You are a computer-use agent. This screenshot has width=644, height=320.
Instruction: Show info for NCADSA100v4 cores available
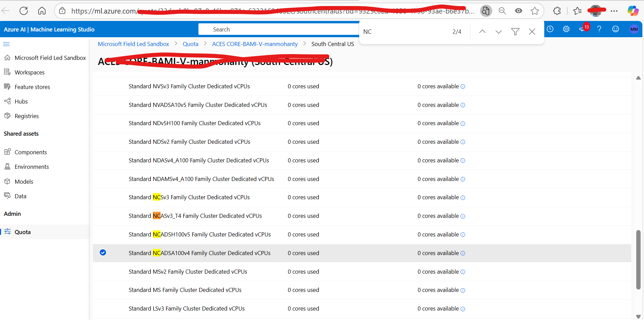[463, 253]
